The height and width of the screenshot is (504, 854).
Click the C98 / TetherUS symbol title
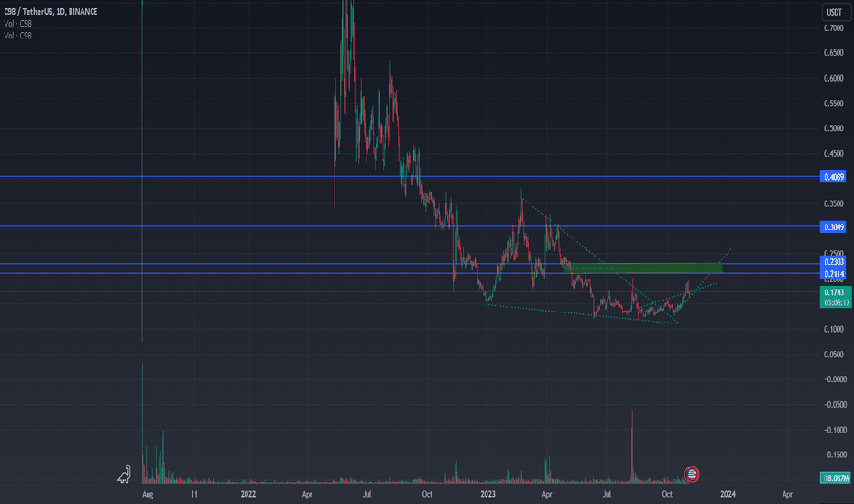(x=50, y=11)
